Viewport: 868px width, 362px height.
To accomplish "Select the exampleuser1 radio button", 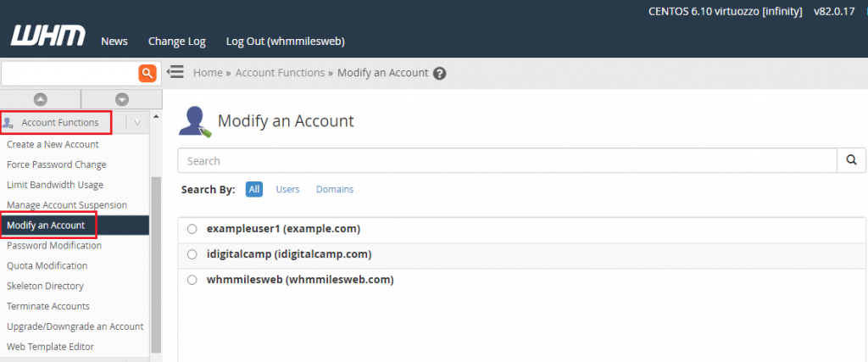I will pyautogui.click(x=192, y=229).
